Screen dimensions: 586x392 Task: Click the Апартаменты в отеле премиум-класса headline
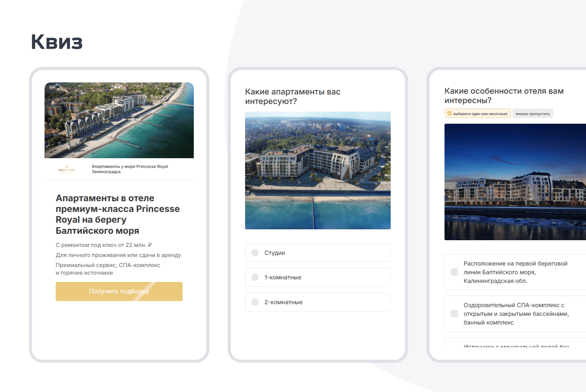(118, 214)
